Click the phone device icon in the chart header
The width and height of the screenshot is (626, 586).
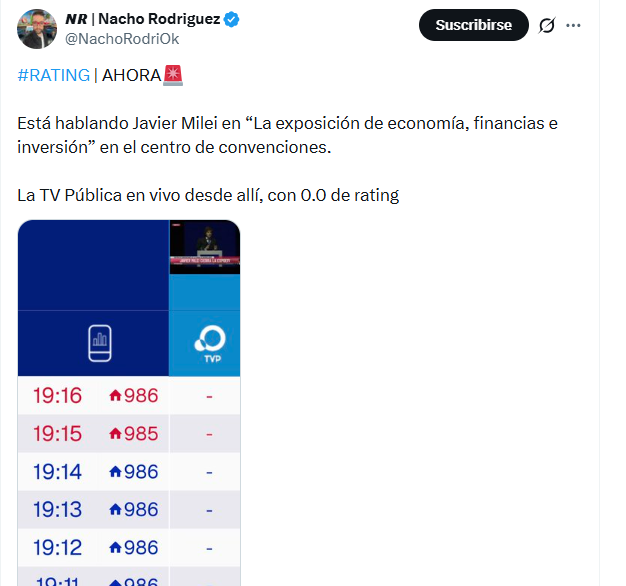click(98, 342)
